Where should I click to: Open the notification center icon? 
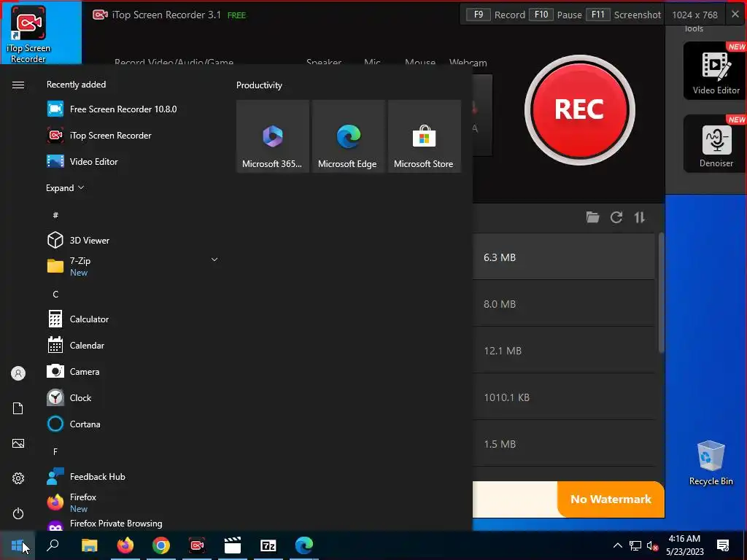(x=723, y=545)
